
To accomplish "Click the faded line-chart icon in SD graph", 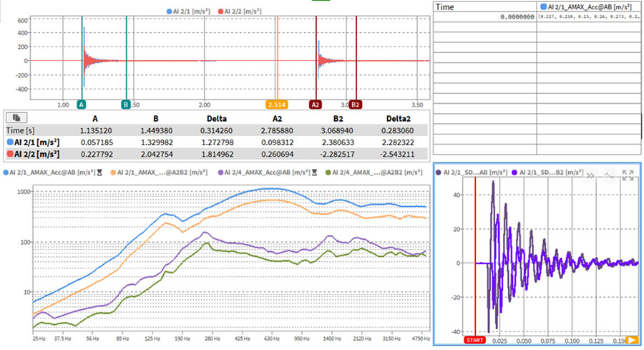I will pos(609,175).
